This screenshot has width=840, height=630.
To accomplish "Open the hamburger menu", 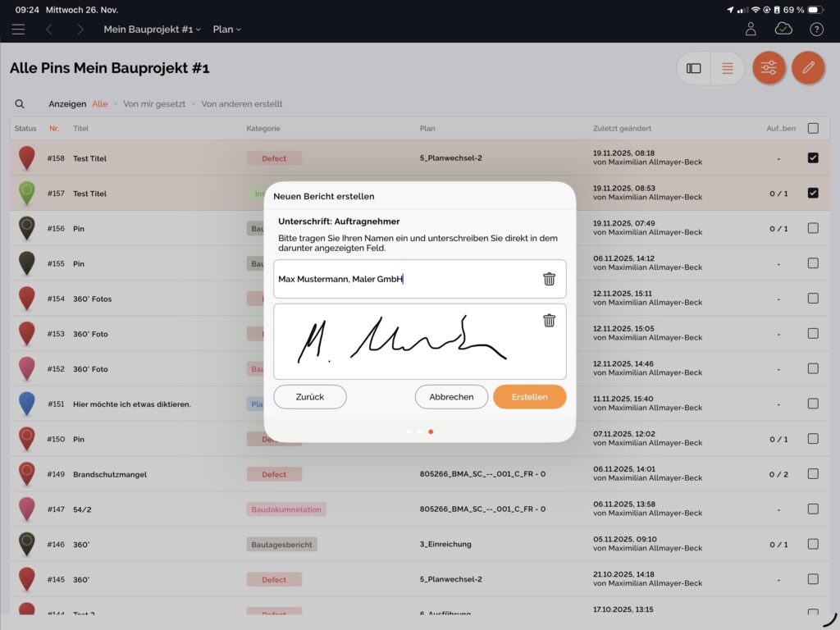I will 18,30.
